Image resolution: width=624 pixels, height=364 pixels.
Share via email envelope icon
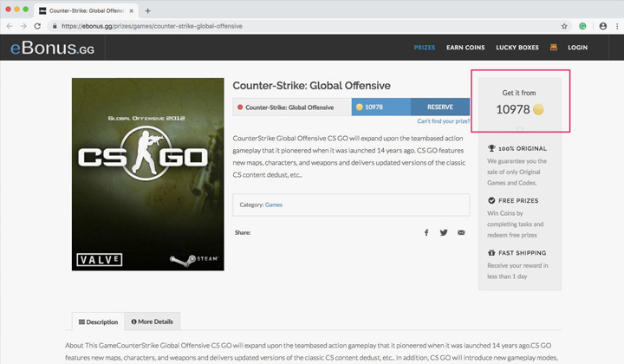[x=461, y=233]
